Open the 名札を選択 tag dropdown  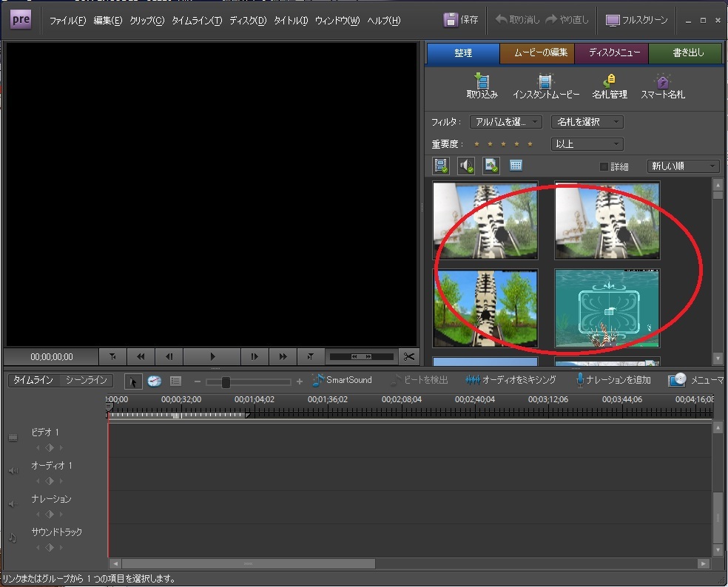point(587,122)
